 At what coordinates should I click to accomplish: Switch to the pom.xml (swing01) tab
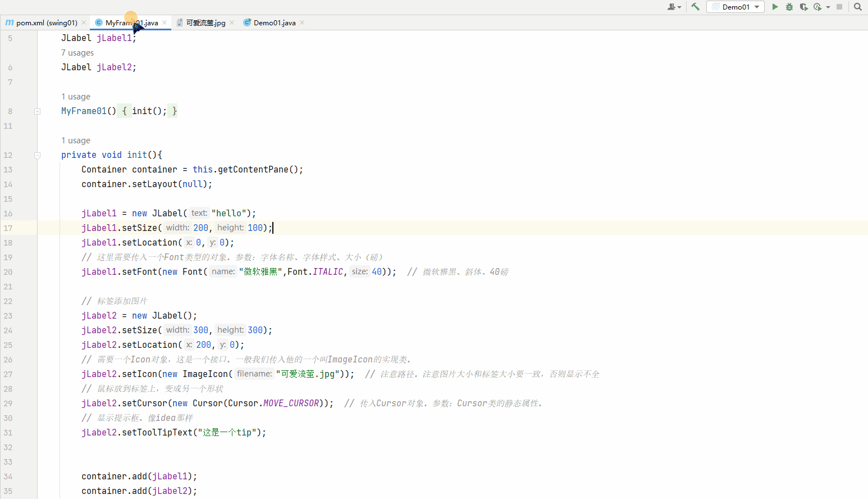[46, 23]
